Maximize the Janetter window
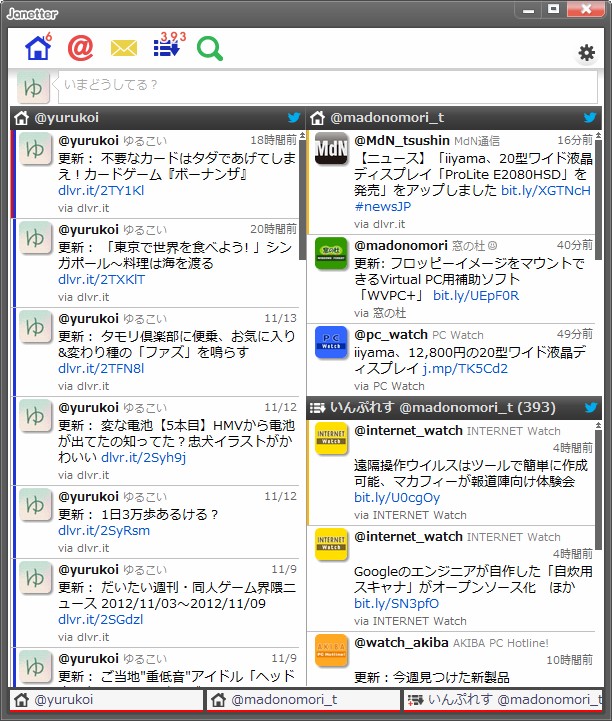Image resolution: width=612 pixels, height=721 pixels. click(x=554, y=9)
